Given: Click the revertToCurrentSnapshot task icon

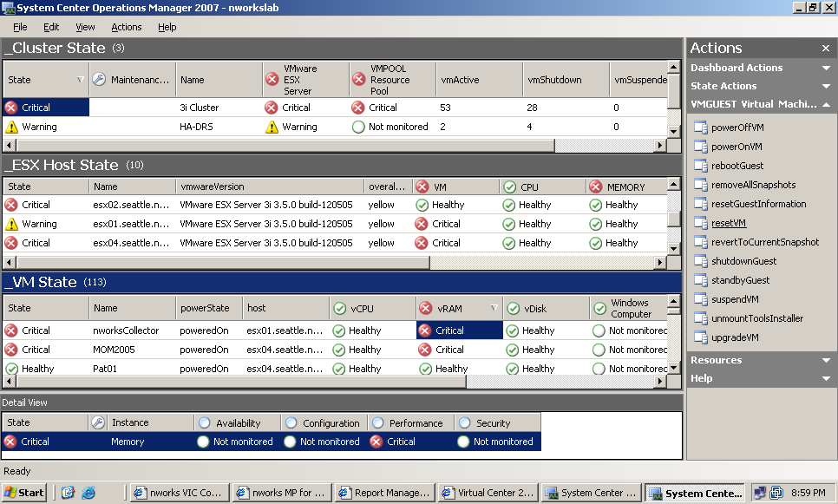Looking at the screenshot, I should pyautogui.click(x=700, y=241).
